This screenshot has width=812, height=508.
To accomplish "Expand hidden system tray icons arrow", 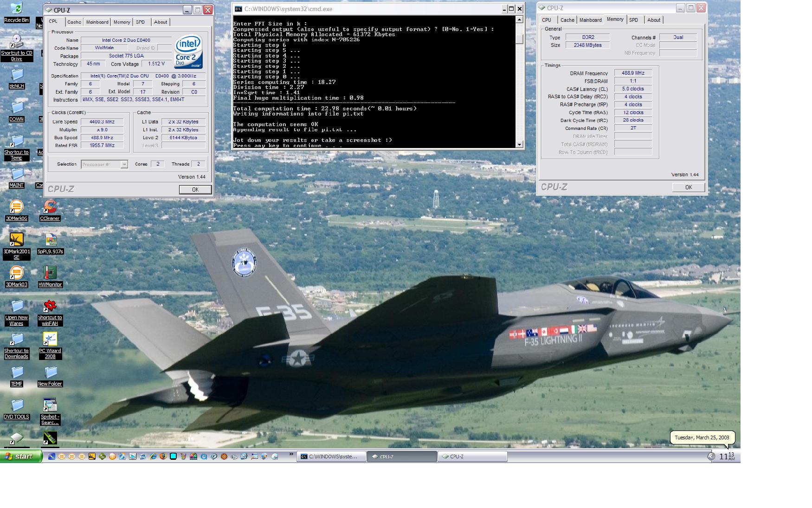I will tap(711, 457).
